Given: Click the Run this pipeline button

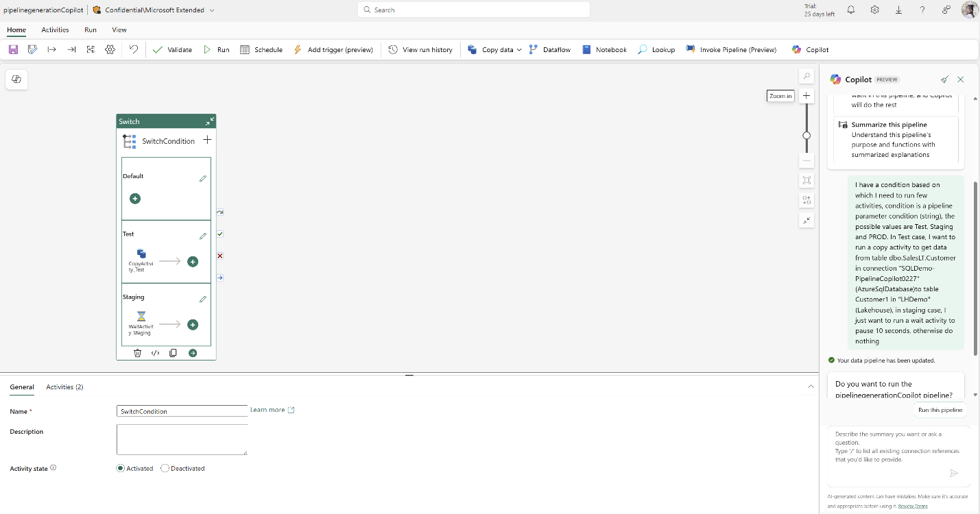Looking at the screenshot, I should pos(940,410).
